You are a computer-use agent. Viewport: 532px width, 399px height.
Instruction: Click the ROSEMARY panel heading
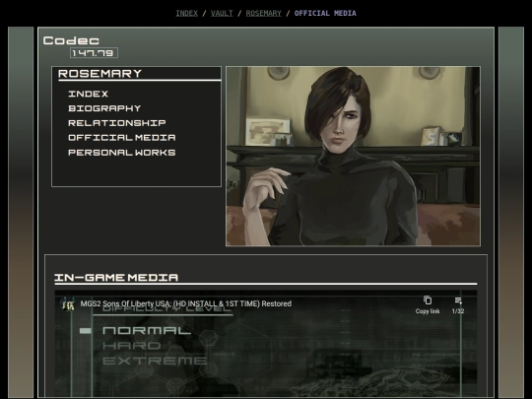click(100, 74)
